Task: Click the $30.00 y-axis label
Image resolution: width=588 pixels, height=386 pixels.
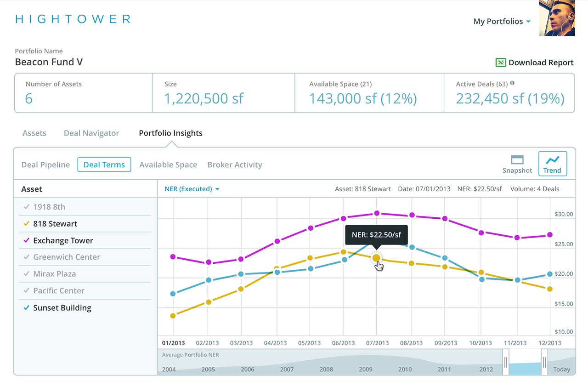Action: click(x=563, y=214)
